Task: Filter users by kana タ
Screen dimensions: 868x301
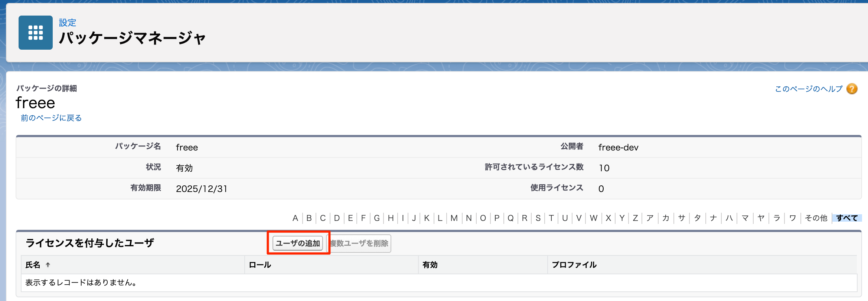Action: click(x=698, y=218)
